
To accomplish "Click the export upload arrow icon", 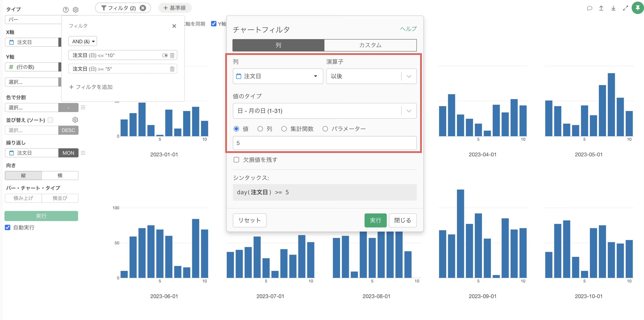I will (x=601, y=8).
